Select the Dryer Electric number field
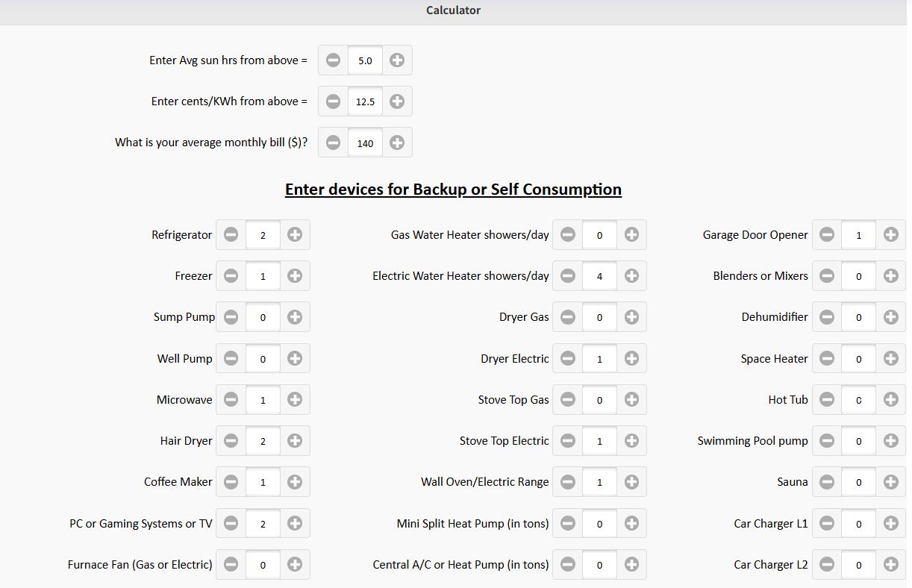This screenshot has height=588, width=912. tap(599, 359)
